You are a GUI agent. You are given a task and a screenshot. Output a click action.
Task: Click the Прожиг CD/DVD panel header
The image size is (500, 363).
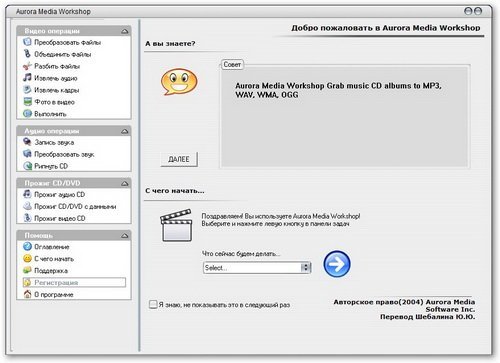point(74,183)
